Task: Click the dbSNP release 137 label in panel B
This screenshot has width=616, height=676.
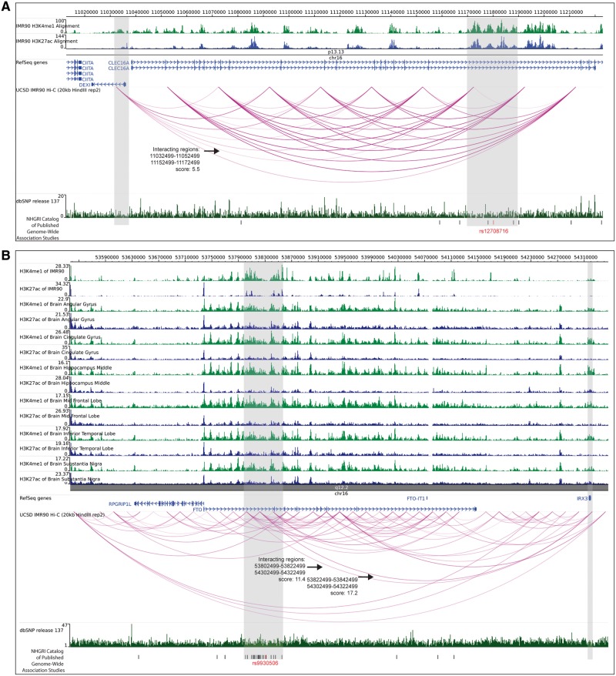Action: click(x=42, y=631)
